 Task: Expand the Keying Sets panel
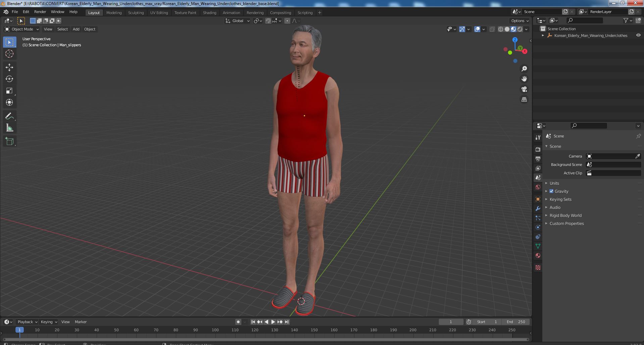click(x=560, y=199)
